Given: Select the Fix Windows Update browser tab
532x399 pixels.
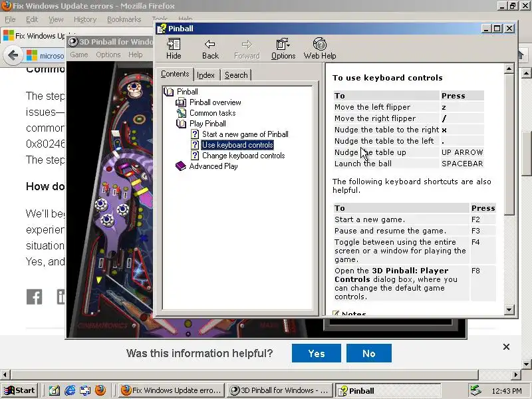Looking at the screenshot, I should click(36, 36).
